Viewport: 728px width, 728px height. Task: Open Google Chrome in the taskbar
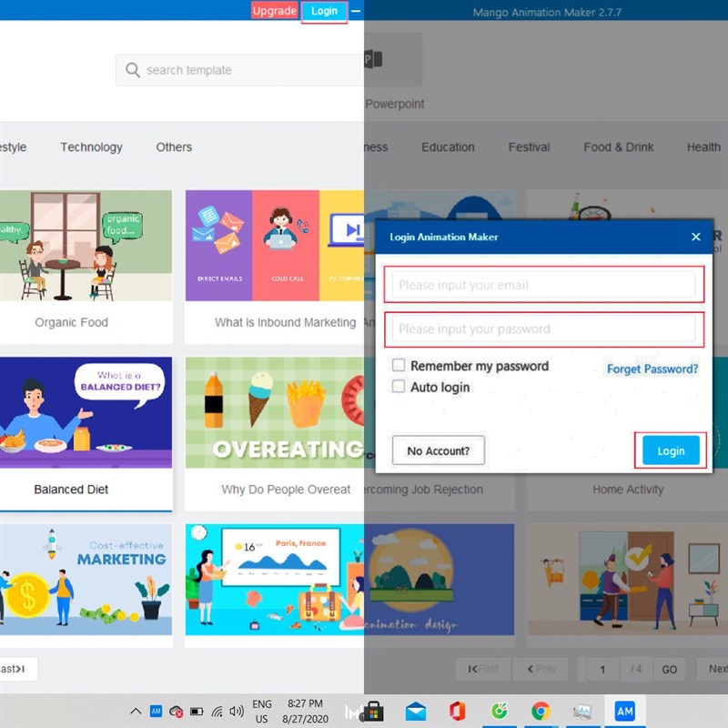click(x=541, y=712)
